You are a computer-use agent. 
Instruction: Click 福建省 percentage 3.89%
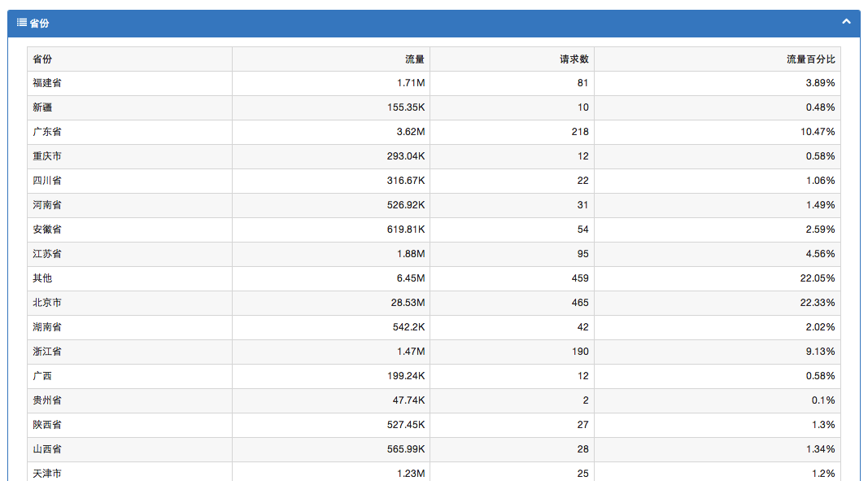click(820, 83)
